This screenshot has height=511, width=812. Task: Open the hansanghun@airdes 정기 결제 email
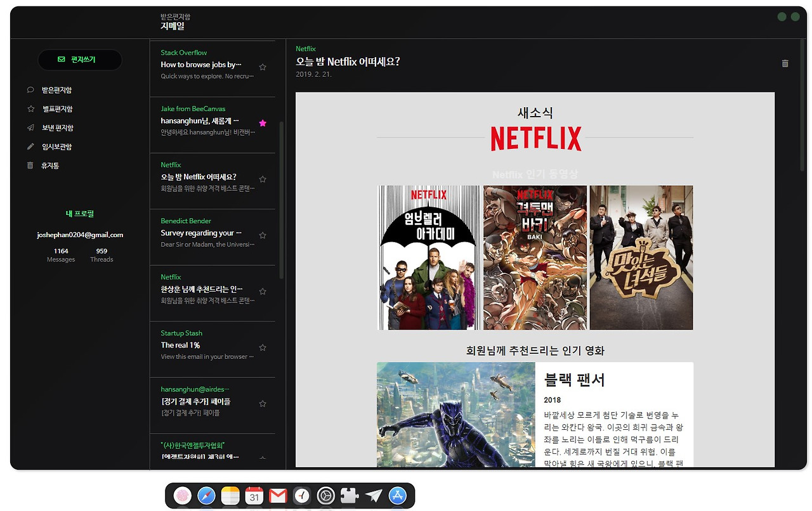coord(213,406)
